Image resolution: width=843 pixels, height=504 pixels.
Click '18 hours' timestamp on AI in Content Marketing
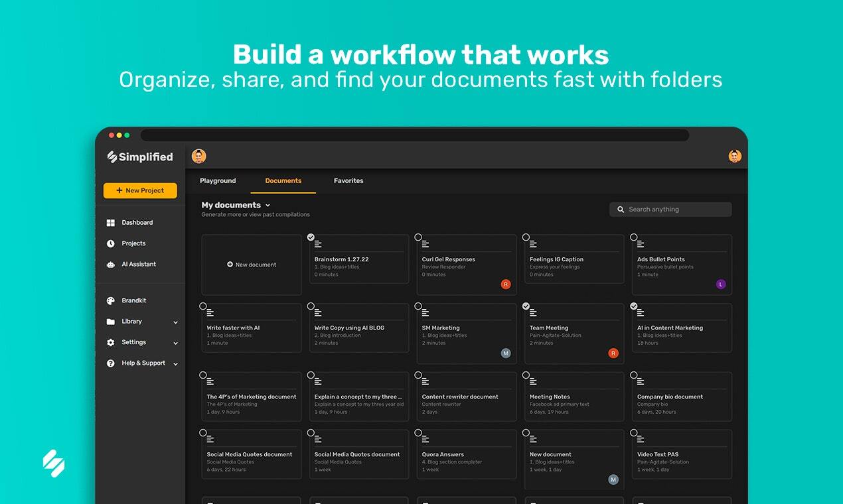(x=648, y=343)
